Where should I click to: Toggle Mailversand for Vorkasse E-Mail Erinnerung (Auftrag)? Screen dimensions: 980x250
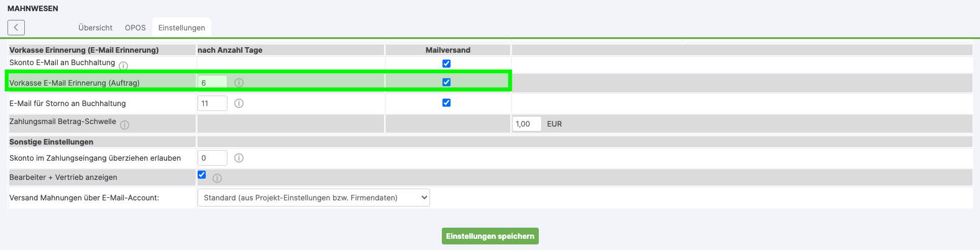(x=446, y=82)
